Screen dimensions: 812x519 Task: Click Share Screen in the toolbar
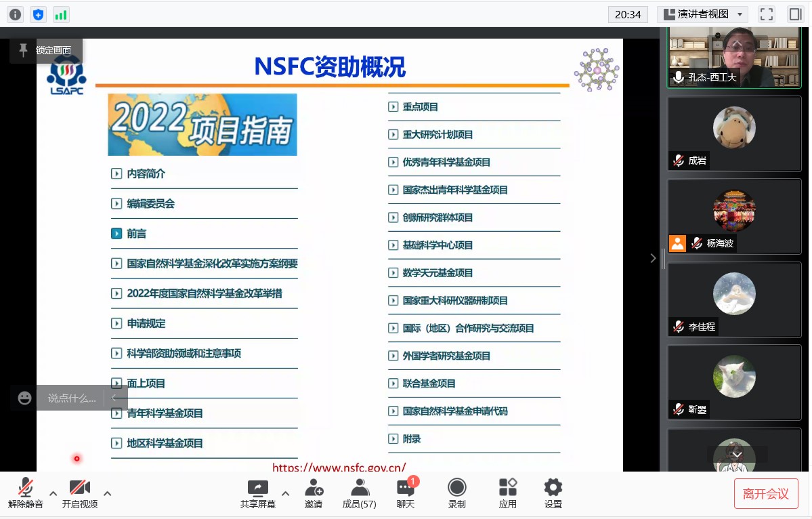click(258, 493)
